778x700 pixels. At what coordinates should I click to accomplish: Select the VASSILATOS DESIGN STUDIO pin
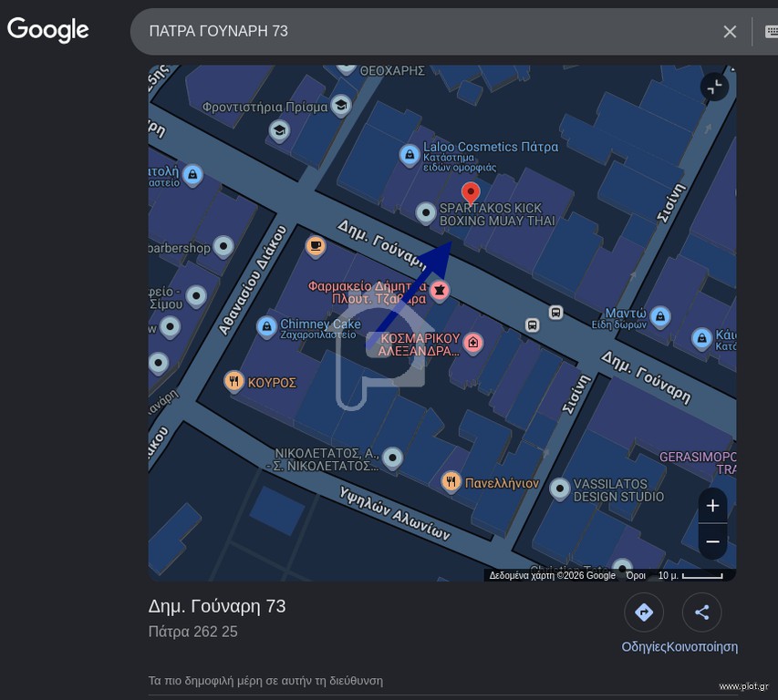[x=560, y=489]
